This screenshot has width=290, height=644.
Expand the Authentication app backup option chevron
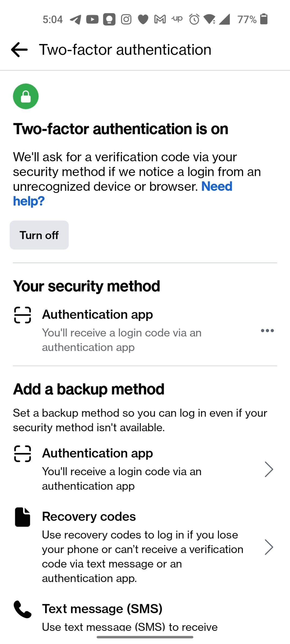click(269, 469)
